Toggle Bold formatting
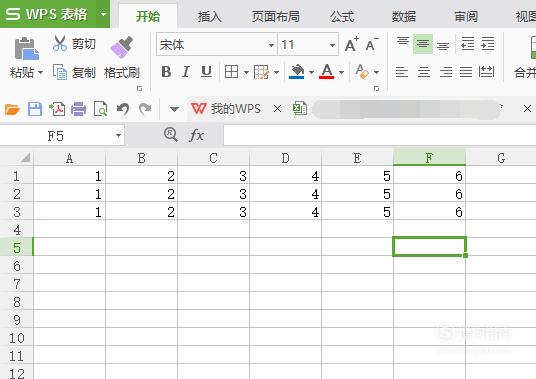 [x=166, y=72]
